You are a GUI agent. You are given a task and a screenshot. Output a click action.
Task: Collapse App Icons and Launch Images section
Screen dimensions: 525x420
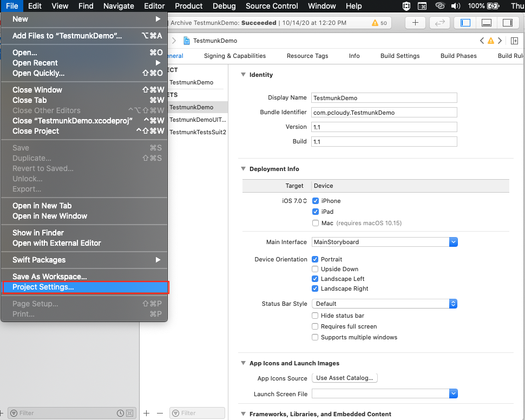tap(244, 363)
